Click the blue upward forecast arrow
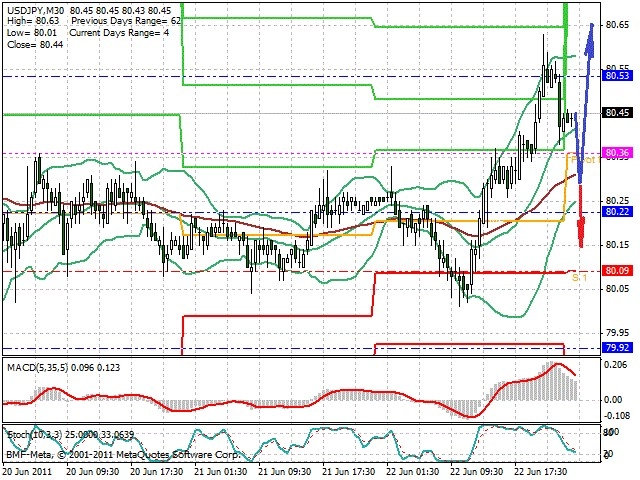This screenshot has width=640, height=480. coord(584,102)
